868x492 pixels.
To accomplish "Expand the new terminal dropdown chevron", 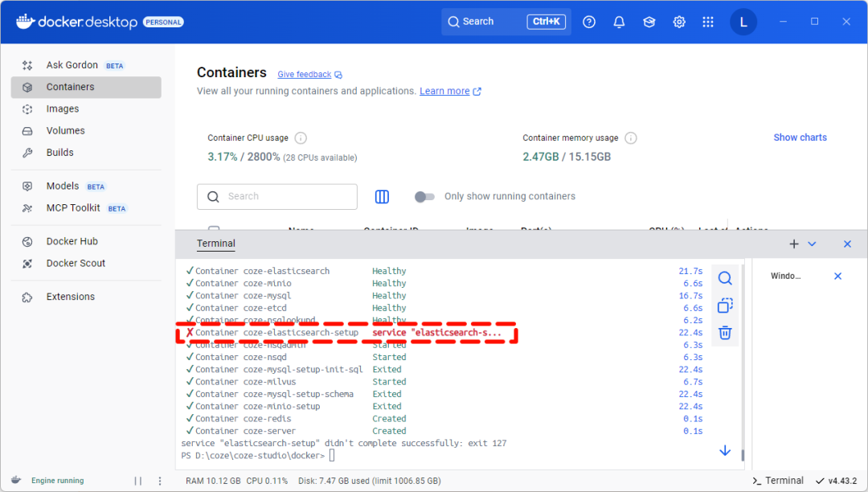I will (812, 244).
